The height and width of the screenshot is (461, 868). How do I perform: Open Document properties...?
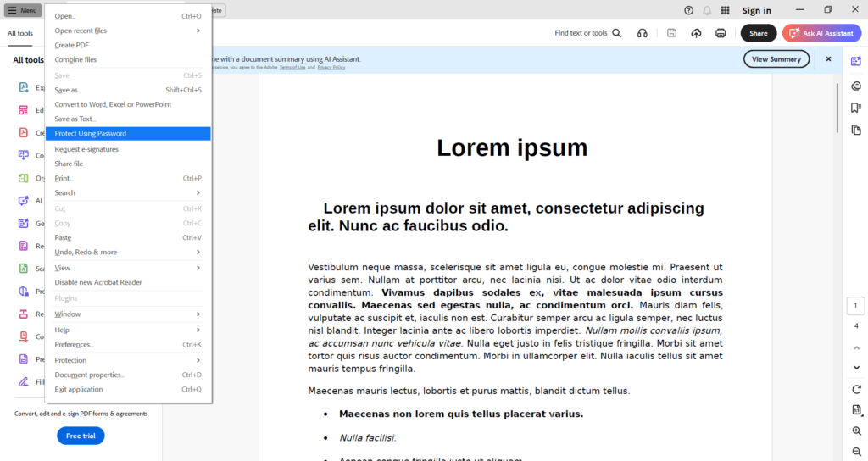point(128,375)
